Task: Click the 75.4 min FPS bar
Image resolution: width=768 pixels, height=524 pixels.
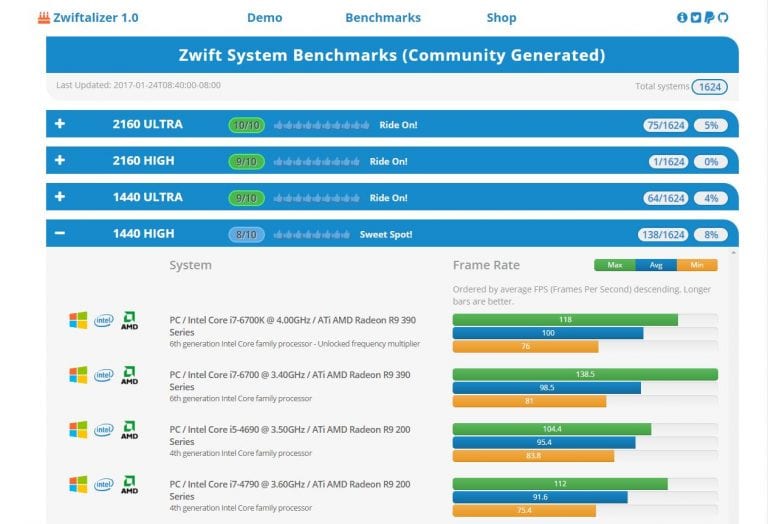Action: coord(524,510)
